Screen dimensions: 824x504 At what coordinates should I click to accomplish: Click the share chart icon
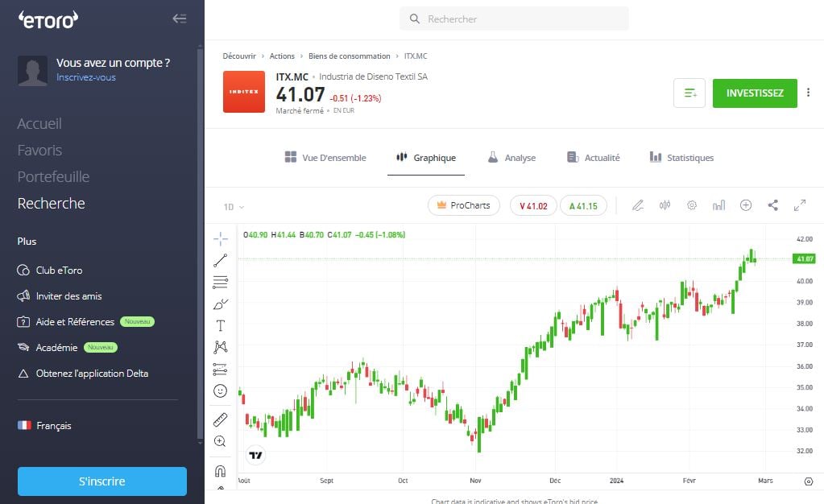pyautogui.click(x=772, y=205)
